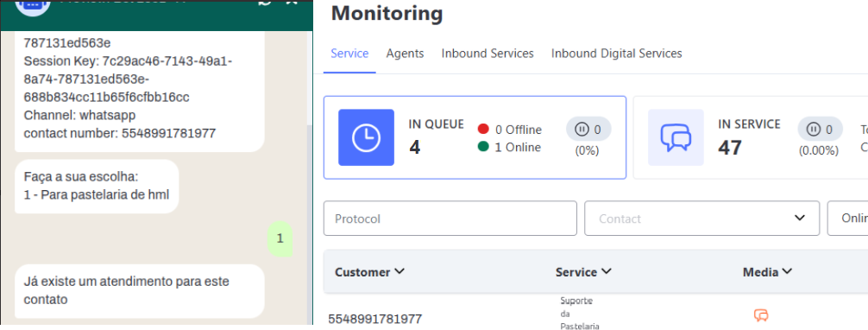
Task: Expand the Contact dropdown arrow
Action: (x=799, y=218)
